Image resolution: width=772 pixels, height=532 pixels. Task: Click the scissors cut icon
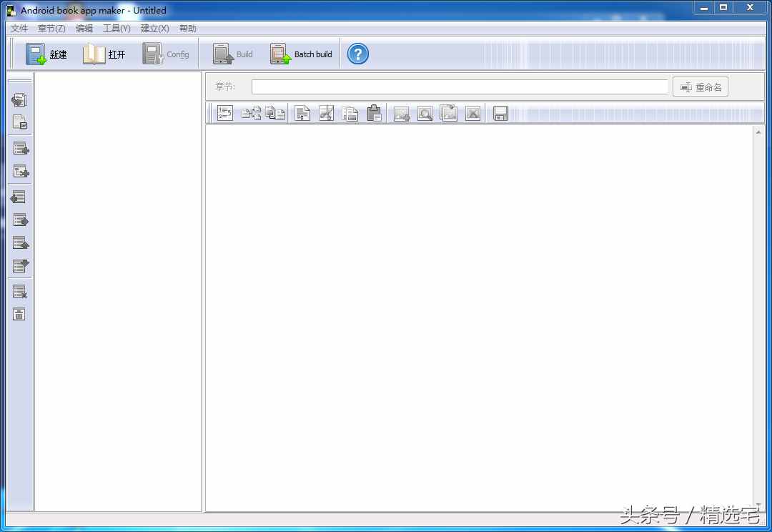tap(326, 113)
